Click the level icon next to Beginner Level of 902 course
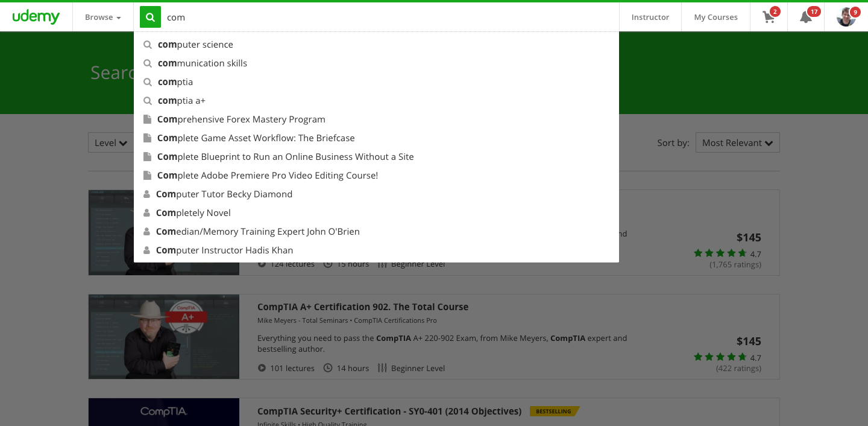The width and height of the screenshot is (868, 426). coord(382,368)
